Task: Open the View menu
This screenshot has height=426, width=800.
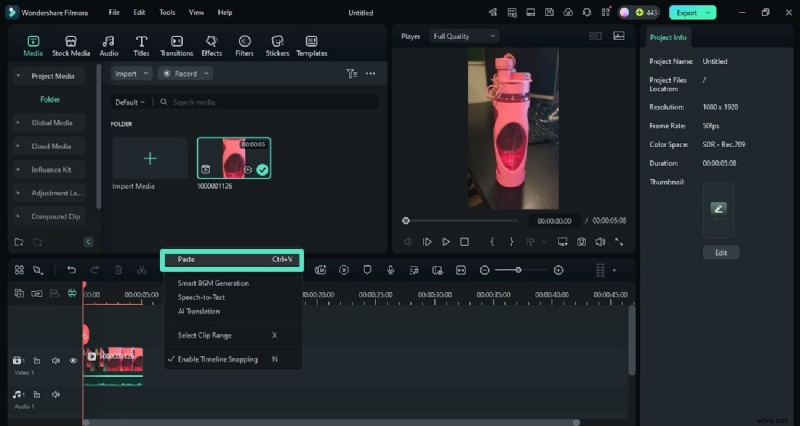Action: (196, 12)
